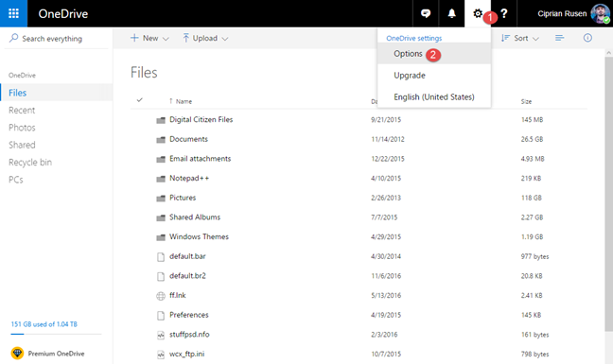Expand the Upload dropdown
Screen dimensions: 613x364
point(205,38)
